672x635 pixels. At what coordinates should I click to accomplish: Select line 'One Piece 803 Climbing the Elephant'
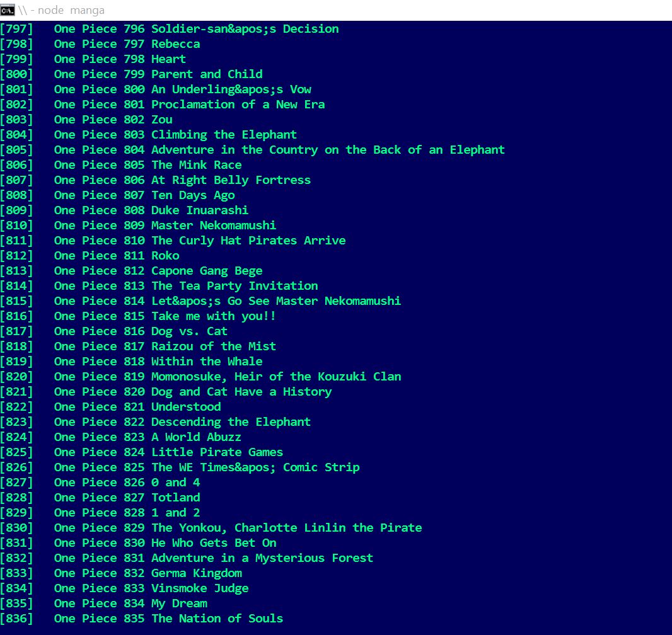coord(175,135)
